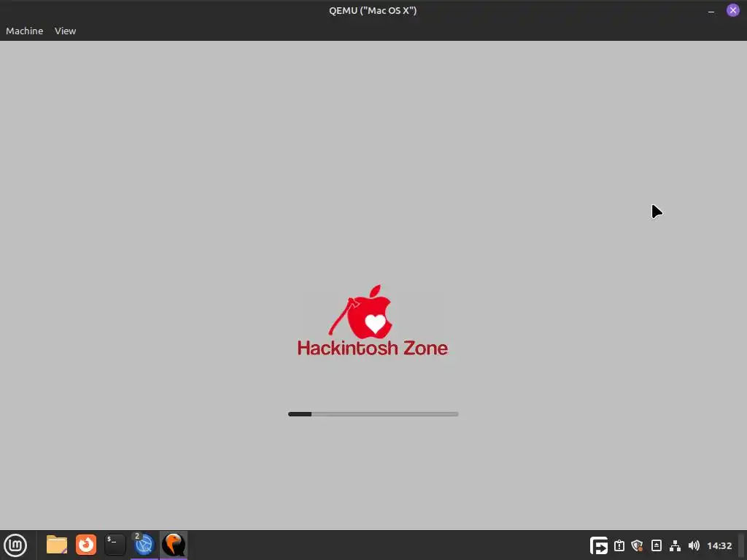The image size is (747, 560).
Task: Select the QEMU taskbar icon
Action: [174, 545]
